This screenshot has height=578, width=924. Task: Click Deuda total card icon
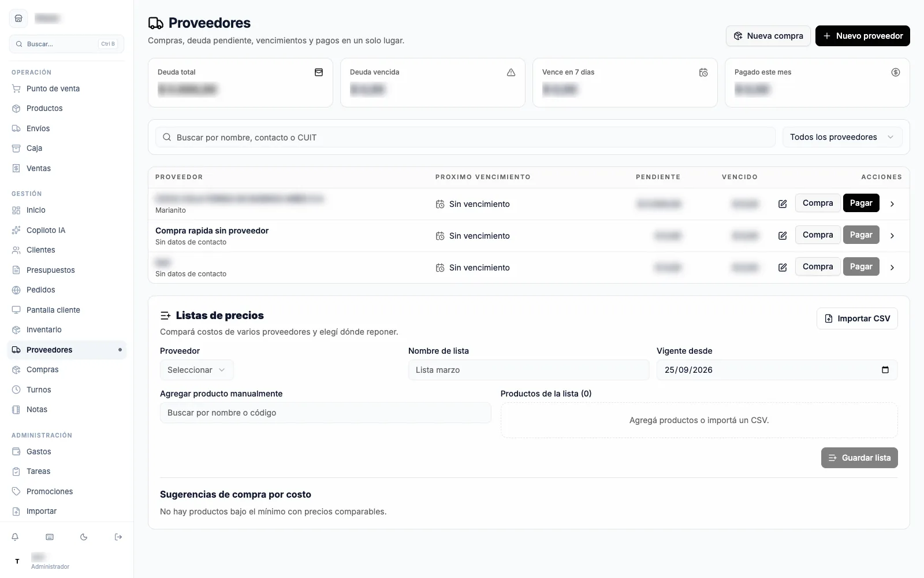point(319,72)
